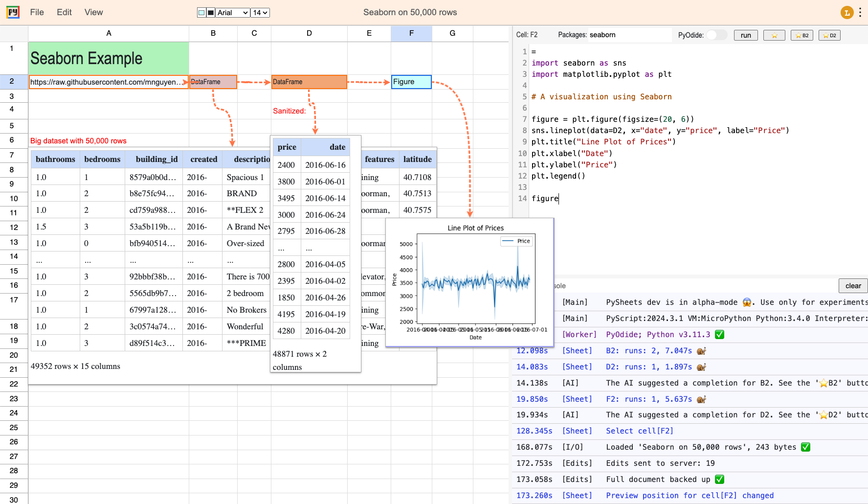Click the ⭐D2 AI completion icon
868x504 pixels.
(829, 35)
